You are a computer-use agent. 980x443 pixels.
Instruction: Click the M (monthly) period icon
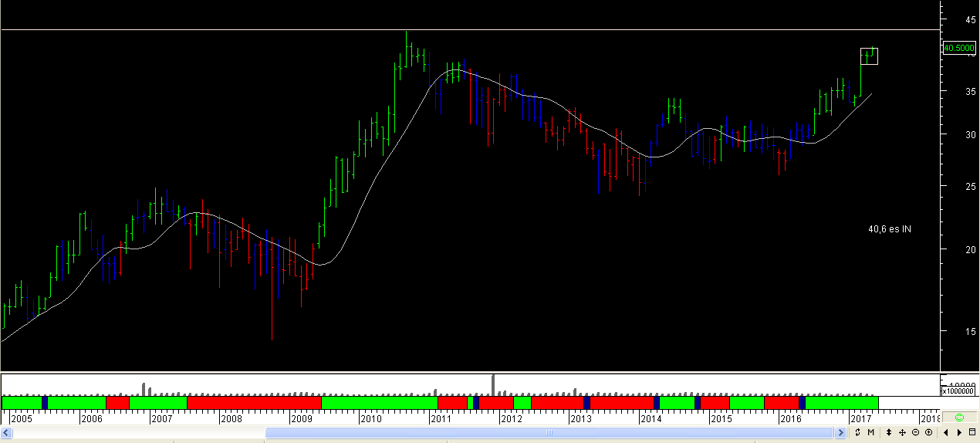point(870,432)
